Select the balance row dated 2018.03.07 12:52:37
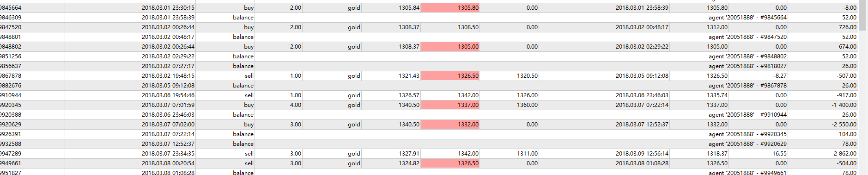 pyautogui.click(x=429, y=144)
